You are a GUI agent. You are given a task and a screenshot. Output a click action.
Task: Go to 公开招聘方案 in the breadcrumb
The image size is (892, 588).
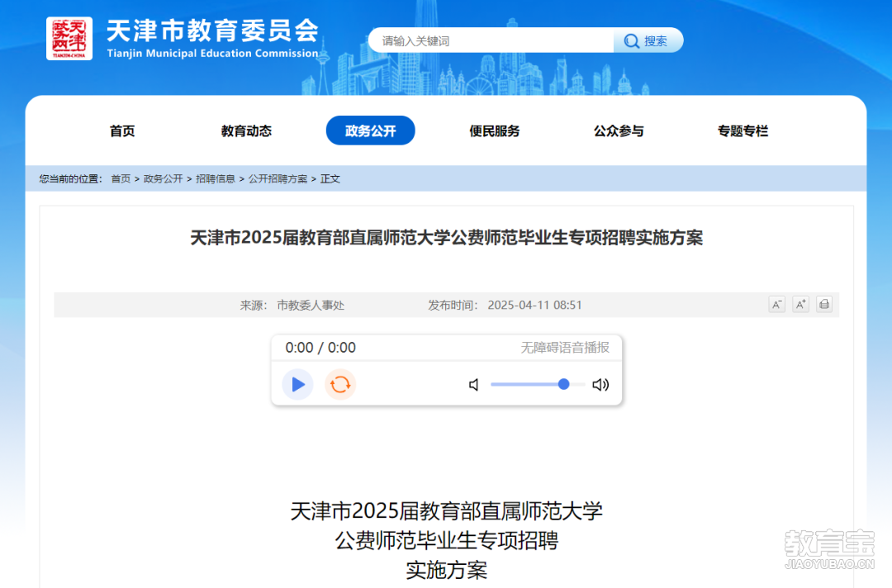(x=278, y=179)
